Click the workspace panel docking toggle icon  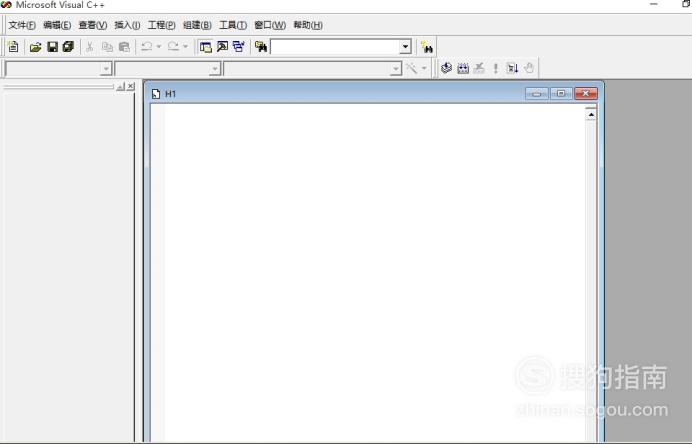[x=120, y=87]
